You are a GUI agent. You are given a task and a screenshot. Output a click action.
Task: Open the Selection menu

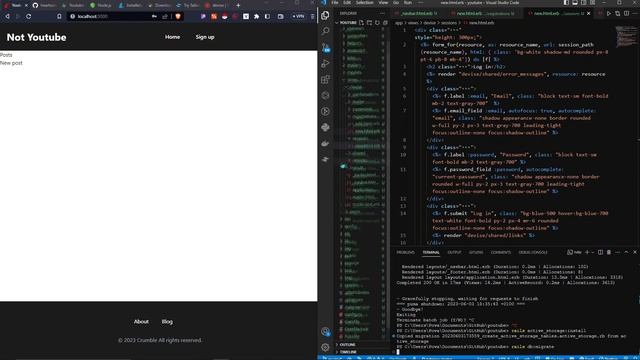[x=364, y=2]
